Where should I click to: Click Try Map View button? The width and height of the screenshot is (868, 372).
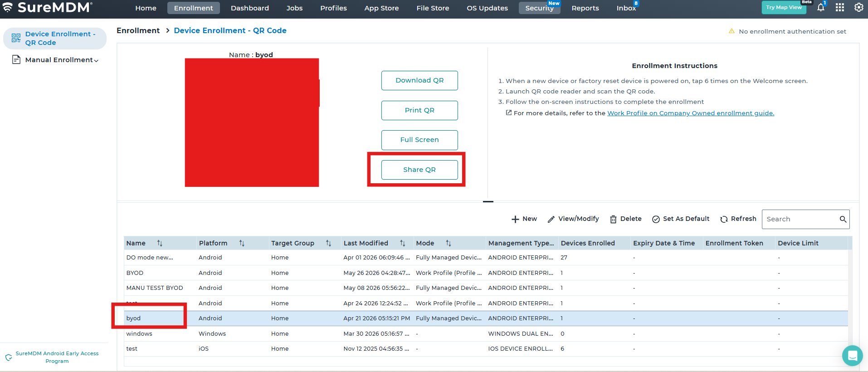point(784,7)
